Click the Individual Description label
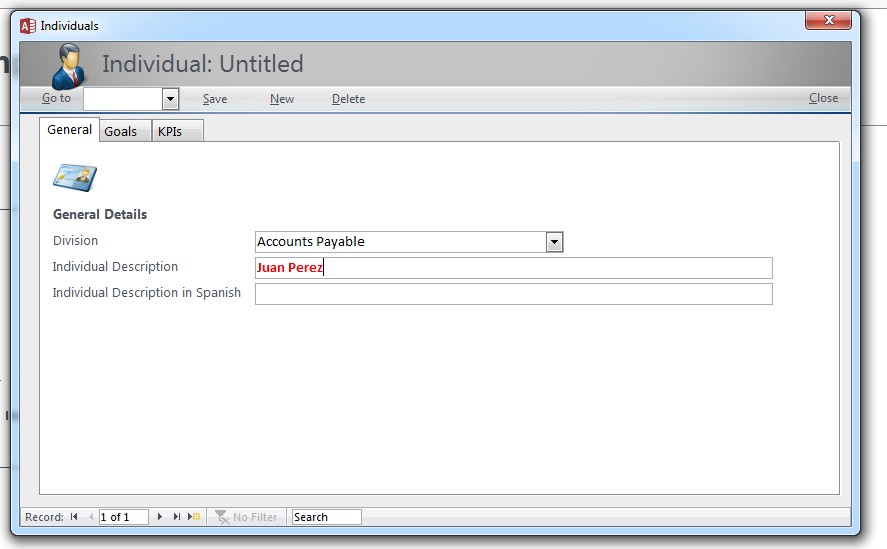Viewport: 887px width, 549px height. coord(115,267)
